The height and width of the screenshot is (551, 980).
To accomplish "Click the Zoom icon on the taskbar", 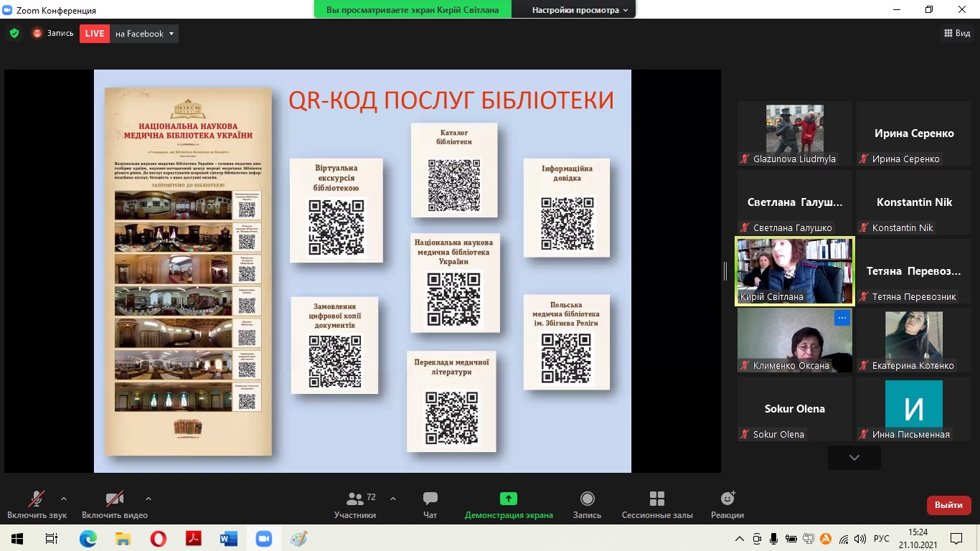I will [263, 539].
